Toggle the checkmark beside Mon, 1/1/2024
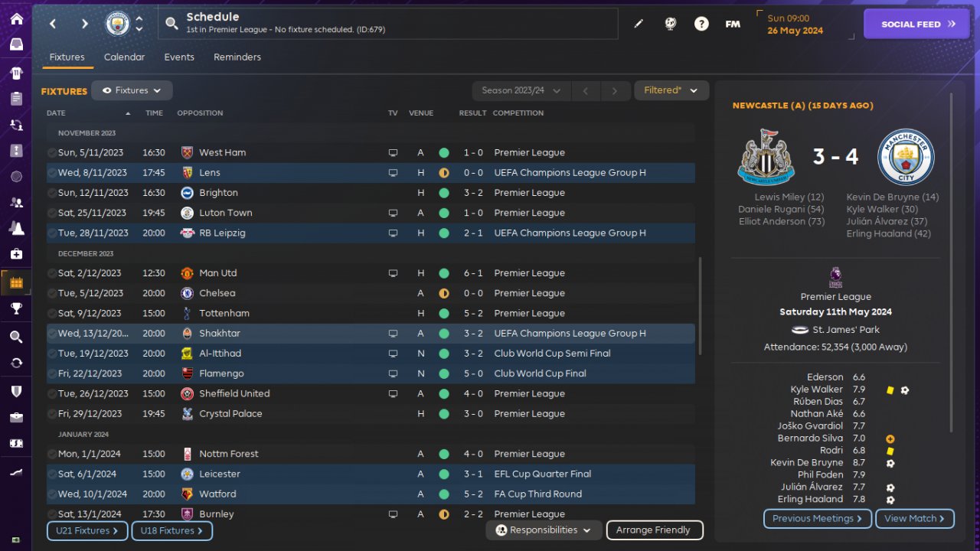 [x=51, y=454]
